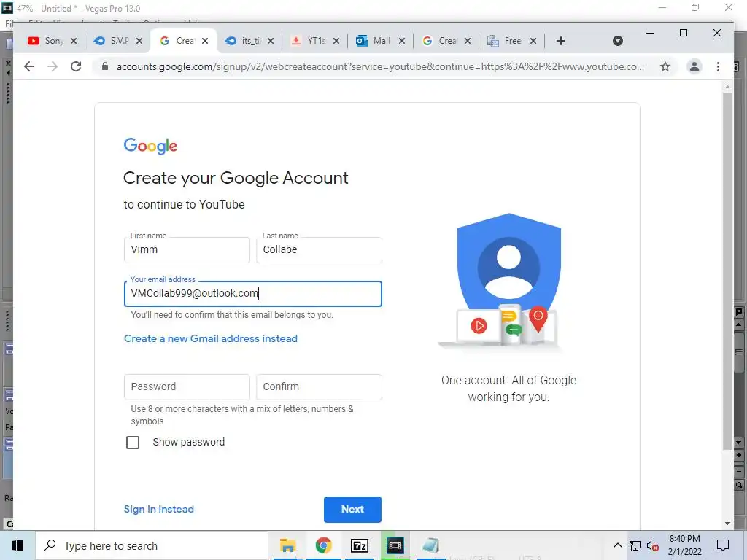Image resolution: width=747 pixels, height=560 pixels.
Task: Click Create a new Gmail address instead
Action: (x=211, y=338)
